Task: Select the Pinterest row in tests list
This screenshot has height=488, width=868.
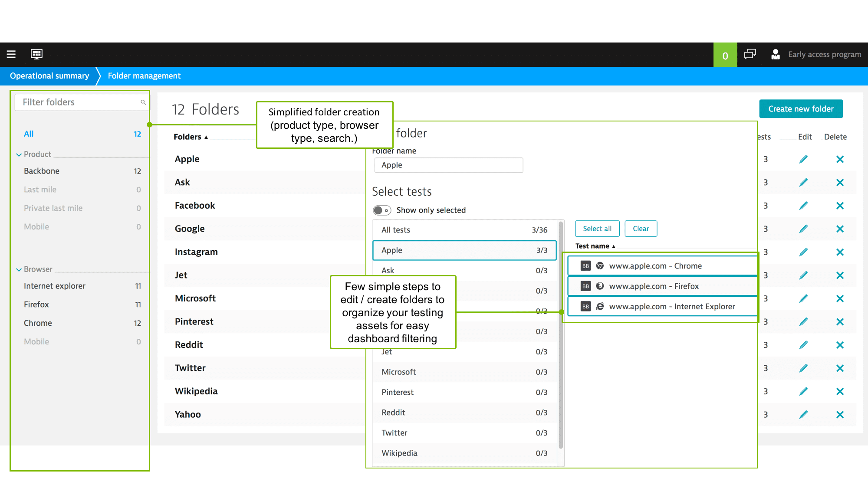Action: 464,393
